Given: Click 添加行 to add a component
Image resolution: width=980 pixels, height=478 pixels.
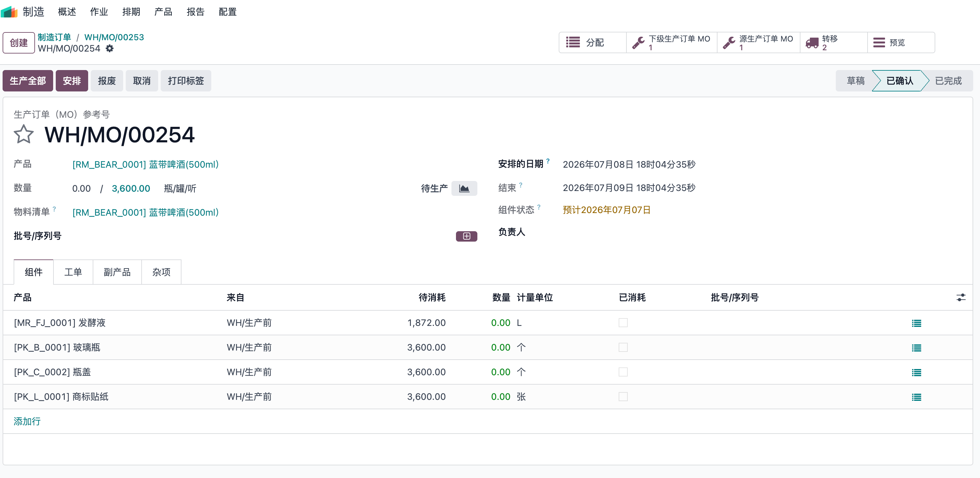Looking at the screenshot, I should (x=27, y=421).
